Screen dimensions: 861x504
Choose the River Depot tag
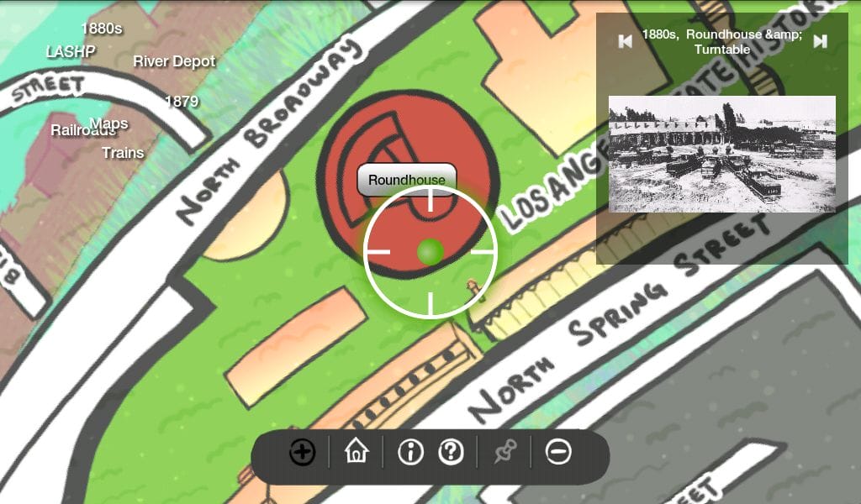point(174,61)
